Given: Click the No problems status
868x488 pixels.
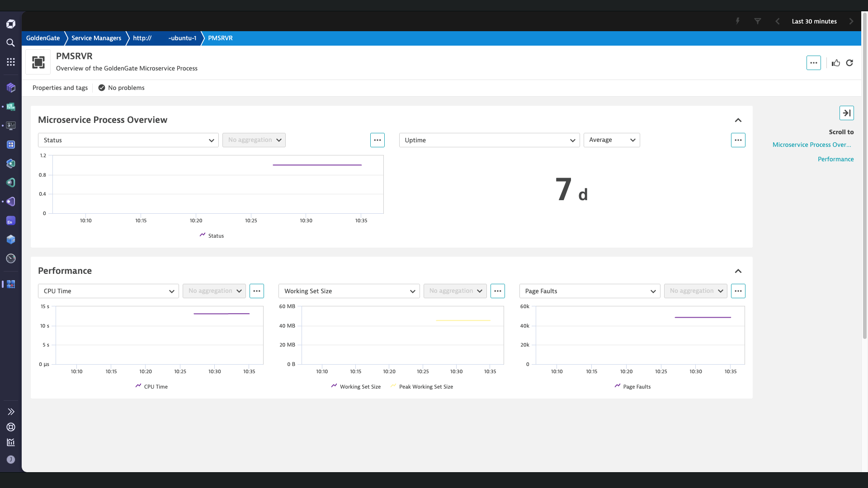Looking at the screenshot, I should 122,88.
